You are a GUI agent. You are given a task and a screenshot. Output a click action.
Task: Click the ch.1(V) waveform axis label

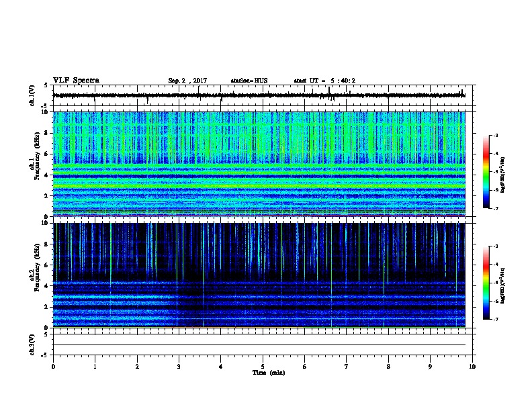[32, 95]
